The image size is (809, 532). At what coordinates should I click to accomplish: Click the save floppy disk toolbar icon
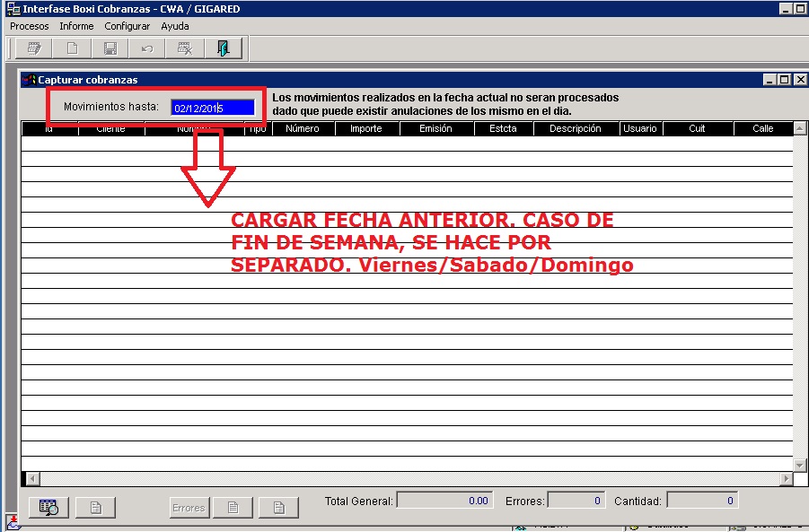[x=110, y=48]
